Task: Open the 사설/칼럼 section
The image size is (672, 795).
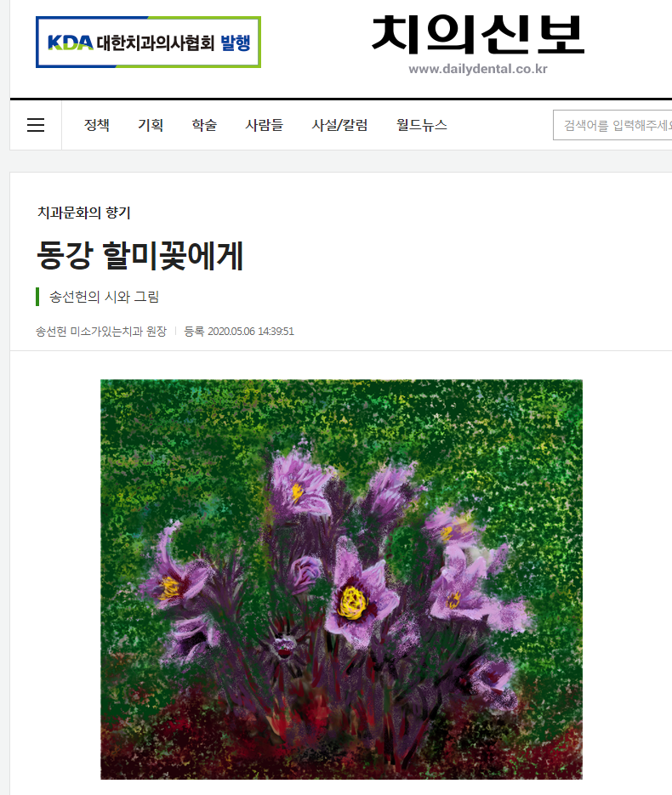Action: 339,125
